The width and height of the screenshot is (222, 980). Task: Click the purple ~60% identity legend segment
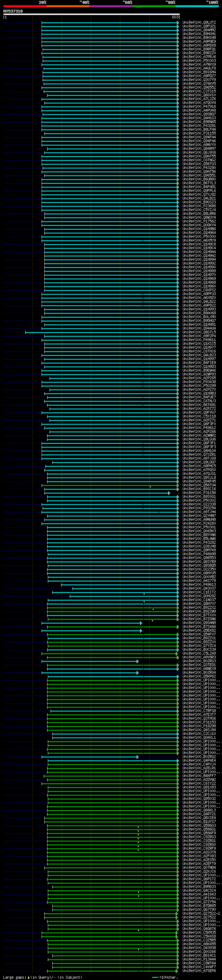coord(111,6)
